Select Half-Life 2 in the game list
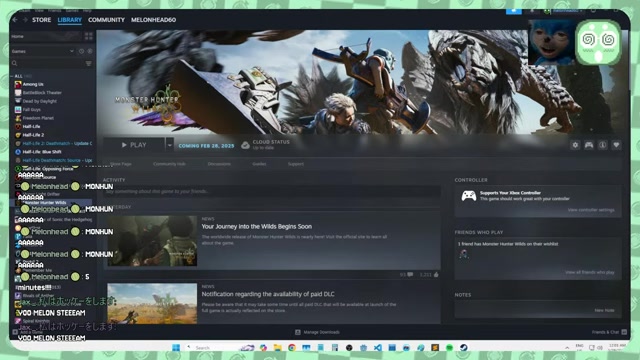 33,135
